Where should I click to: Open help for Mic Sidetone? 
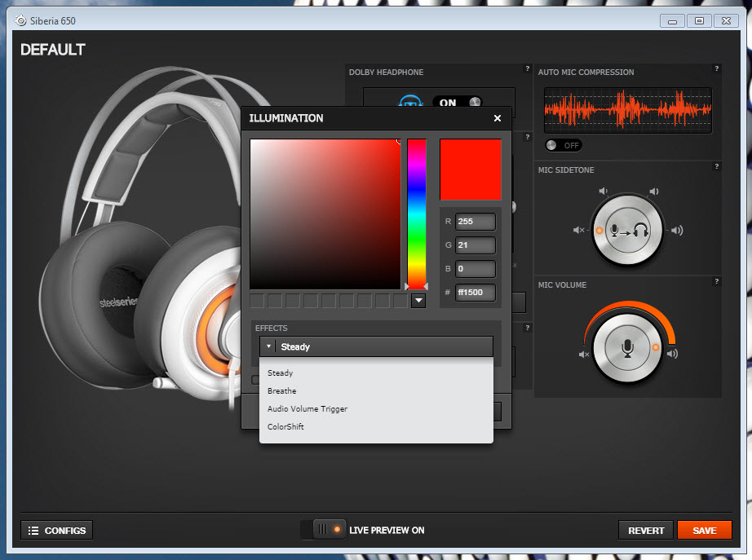point(716,166)
